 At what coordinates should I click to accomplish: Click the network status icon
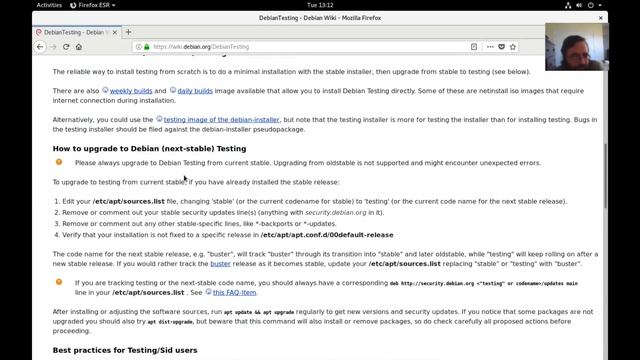click(x=568, y=5)
